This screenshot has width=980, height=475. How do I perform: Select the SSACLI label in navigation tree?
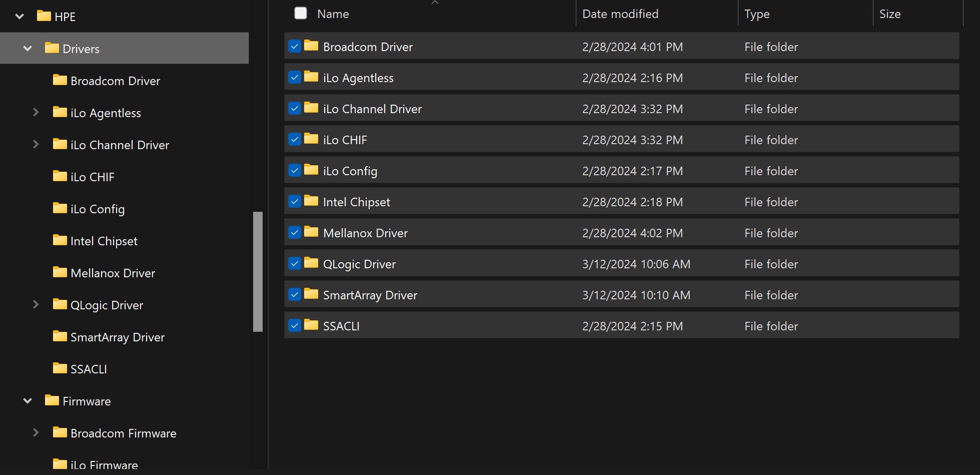point(89,369)
